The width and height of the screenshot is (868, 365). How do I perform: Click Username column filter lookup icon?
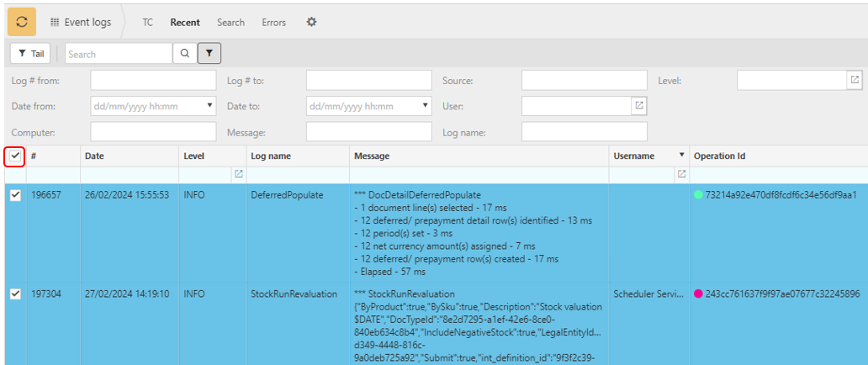coord(681,174)
